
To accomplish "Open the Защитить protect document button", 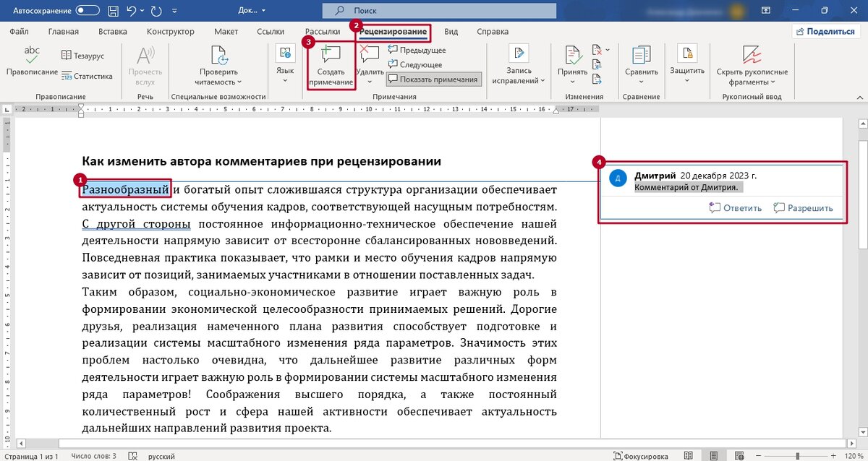I will (x=686, y=65).
